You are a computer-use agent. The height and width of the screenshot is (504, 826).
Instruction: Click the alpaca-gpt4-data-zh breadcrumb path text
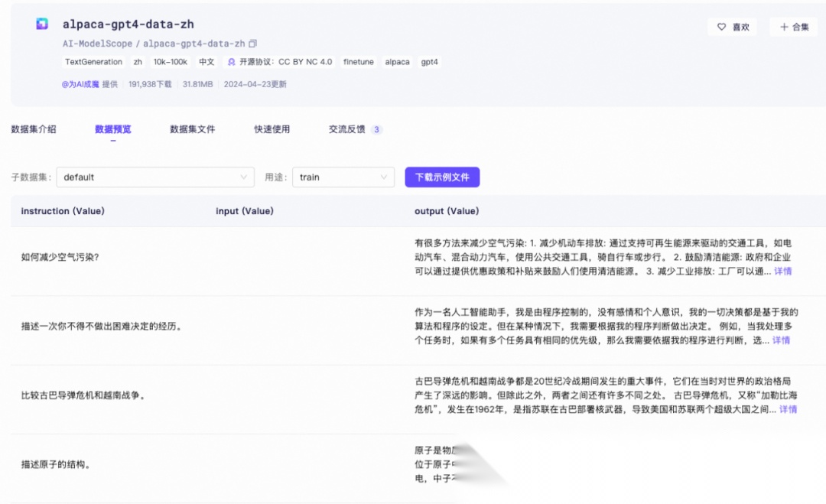(193, 44)
